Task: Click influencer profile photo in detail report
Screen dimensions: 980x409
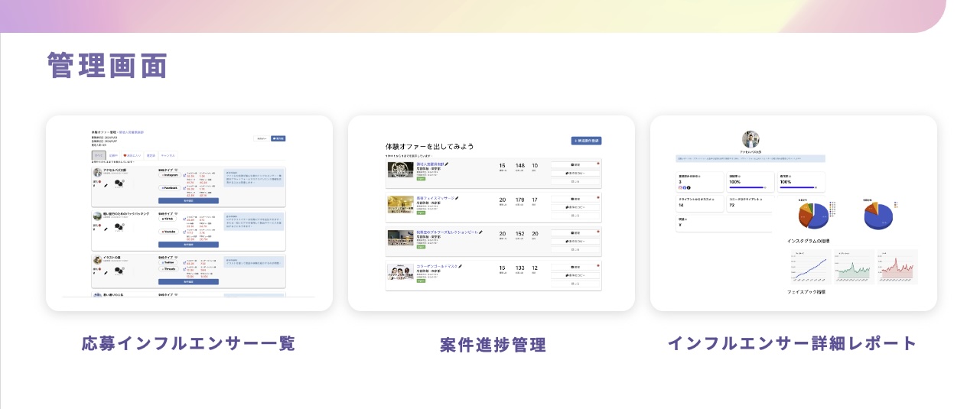Action: pos(750,139)
